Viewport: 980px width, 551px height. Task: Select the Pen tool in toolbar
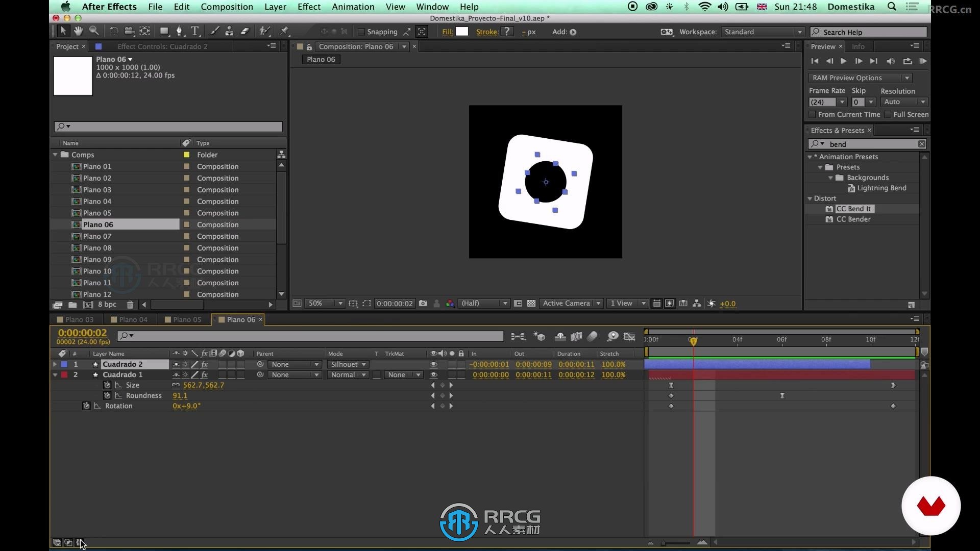(x=178, y=31)
